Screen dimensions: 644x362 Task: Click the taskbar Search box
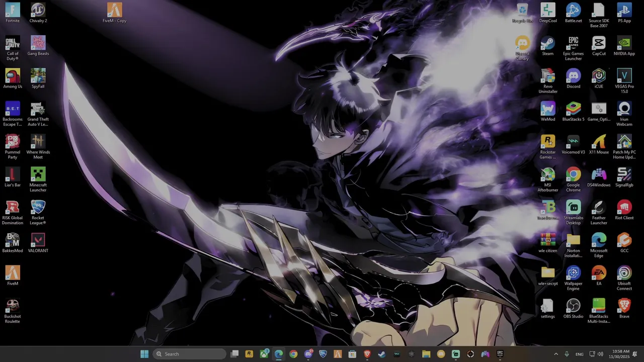[x=189, y=354]
